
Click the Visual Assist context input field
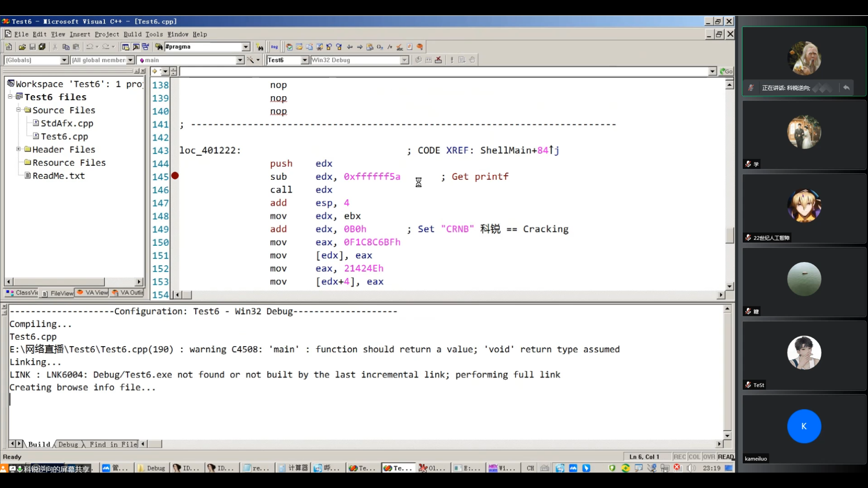(x=443, y=71)
